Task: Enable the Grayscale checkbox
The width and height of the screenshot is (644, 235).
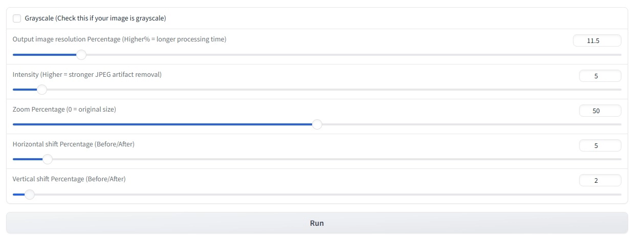Action: [17, 18]
